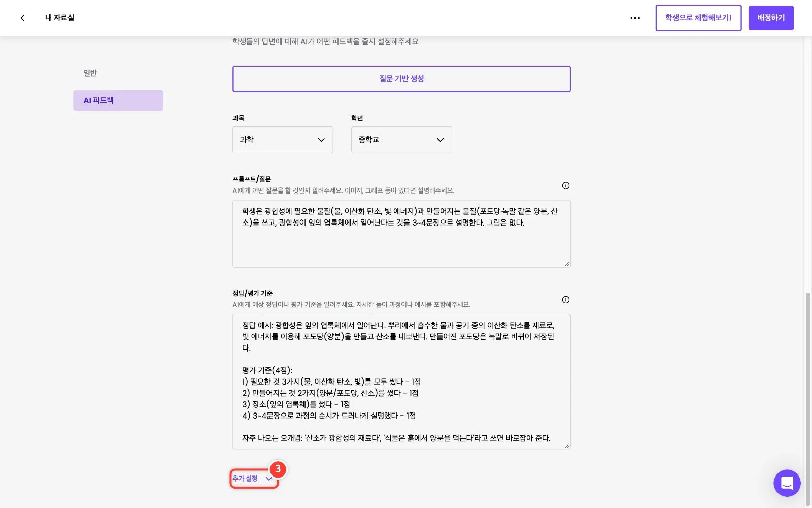Click inside the 프롬프트/질문 text area
Screen dimensions: 812x508
click(401, 234)
